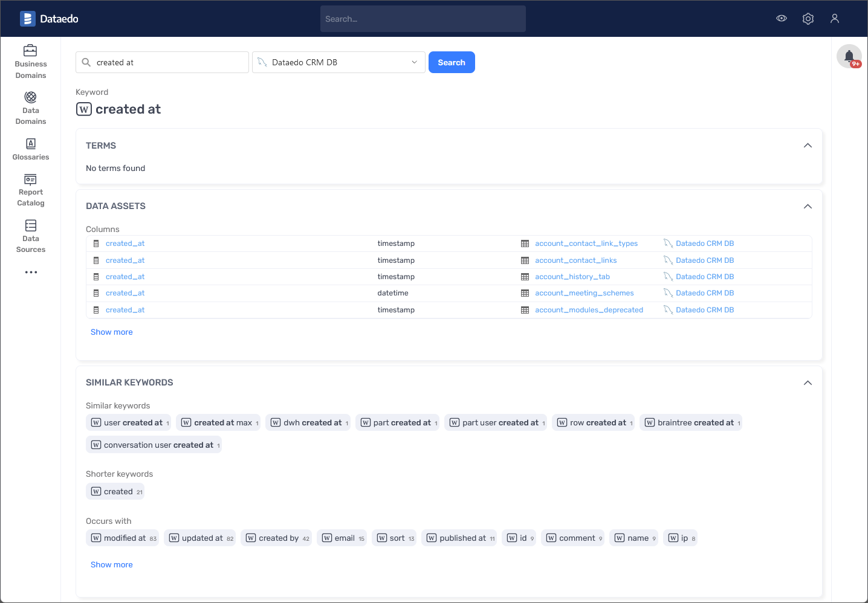Open the account_contact_link_types table link
Viewport: 868px width, 603px height.
(x=586, y=243)
